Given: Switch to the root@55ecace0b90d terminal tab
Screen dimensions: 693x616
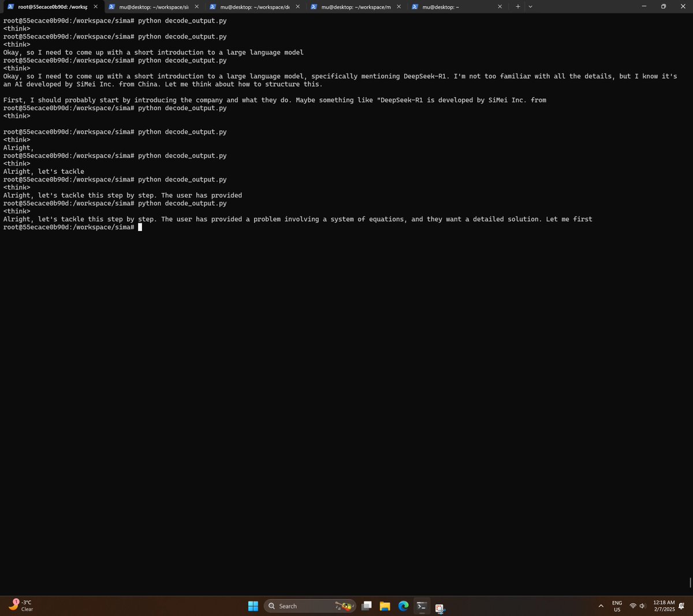Looking at the screenshot, I should pos(52,7).
